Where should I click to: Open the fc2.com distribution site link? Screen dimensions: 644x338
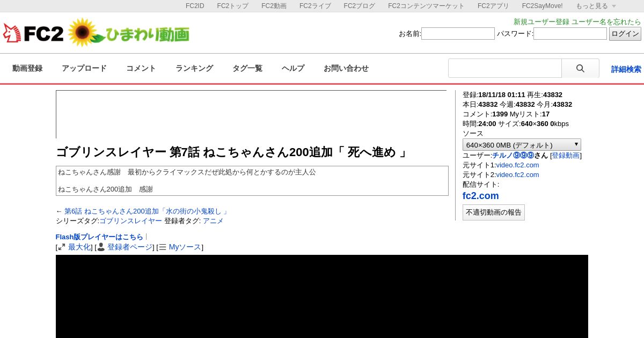(481, 196)
